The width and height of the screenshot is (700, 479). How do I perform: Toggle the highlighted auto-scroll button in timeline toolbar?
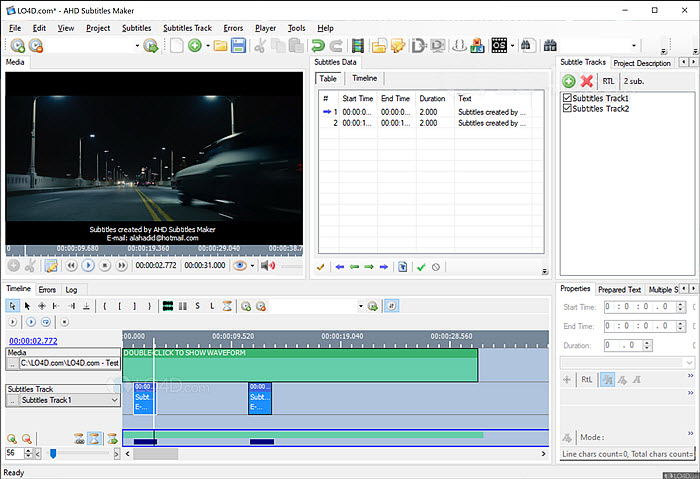(391, 306)
